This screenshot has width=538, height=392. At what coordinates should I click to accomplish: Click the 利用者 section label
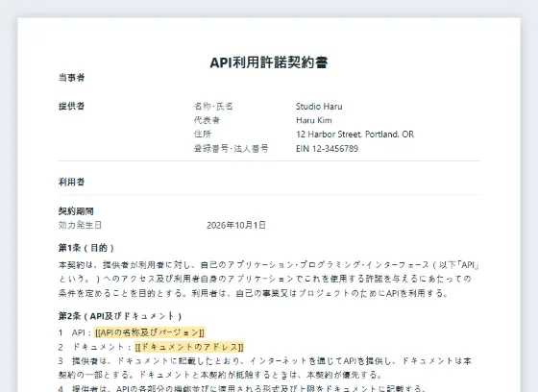(x=71, y=182)
